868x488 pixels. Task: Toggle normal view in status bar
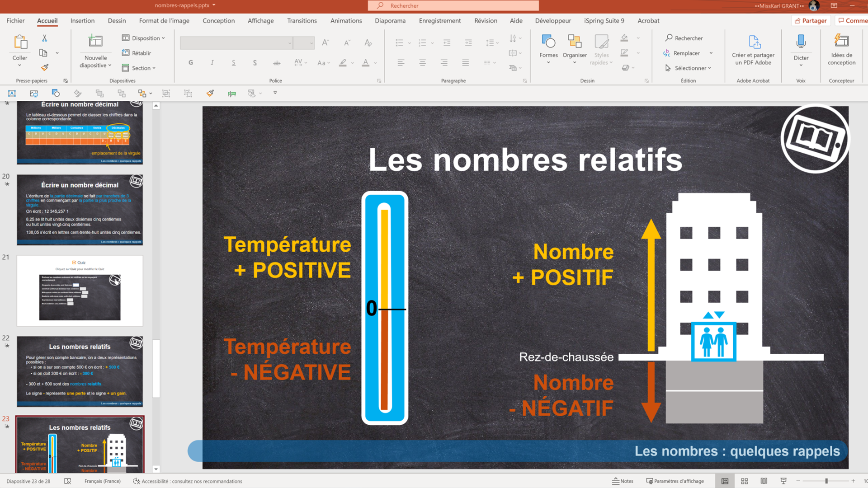click(725, 481)
